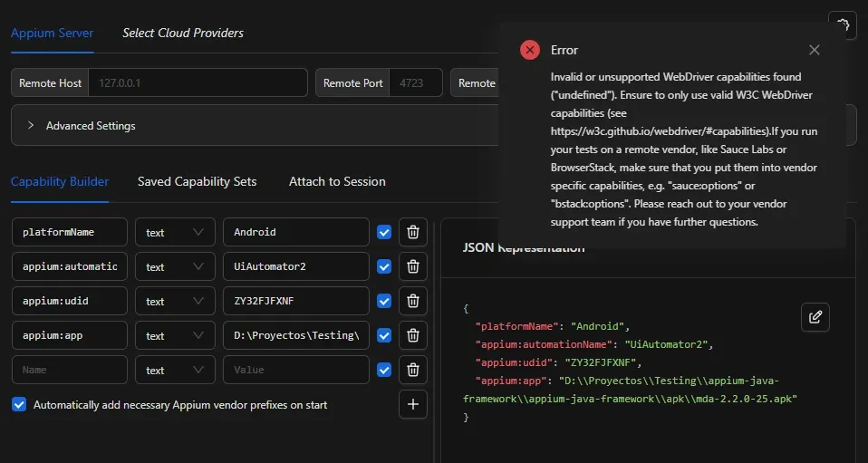Uncheck the appium:app capability checkbox
868x463 pixels.
tap(384, 335)
